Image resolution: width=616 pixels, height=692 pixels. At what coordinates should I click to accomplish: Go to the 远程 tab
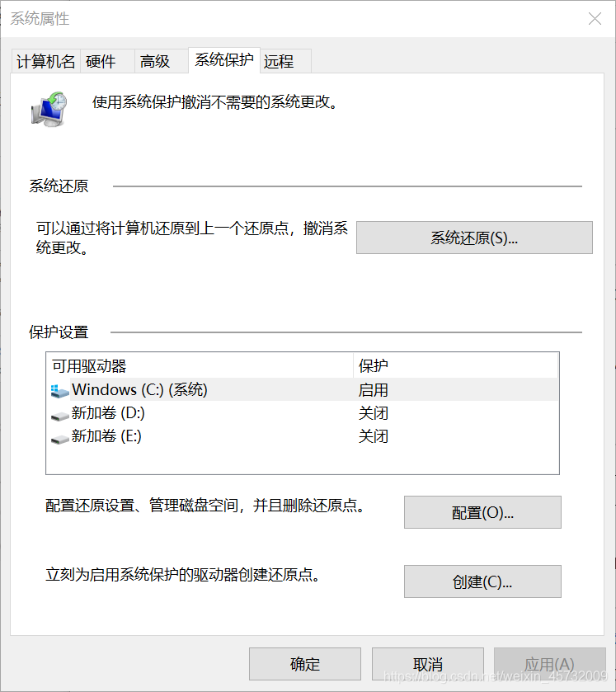point(286,61)
